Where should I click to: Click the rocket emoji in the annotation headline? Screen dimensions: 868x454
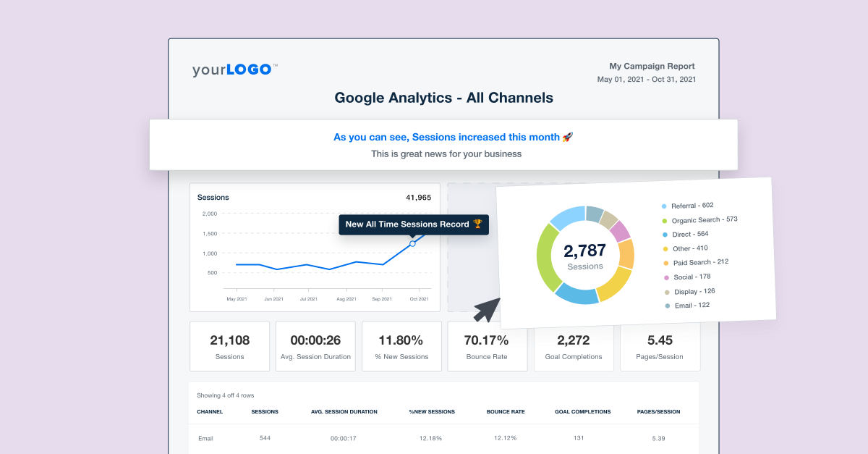pos(566,137)
